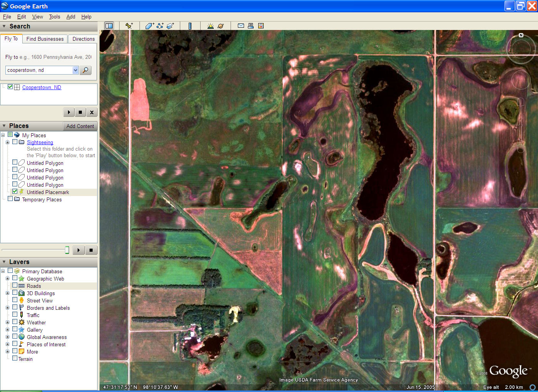Click View in Google Maps icon
This screenshot has width=538, height=392.
click(261, 26)
